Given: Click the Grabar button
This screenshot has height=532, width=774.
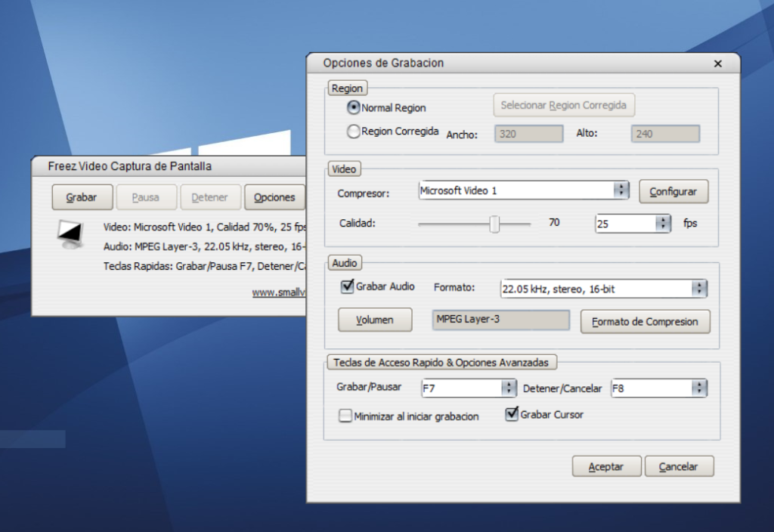Looking at the screenshot, I should click(82, 197).
